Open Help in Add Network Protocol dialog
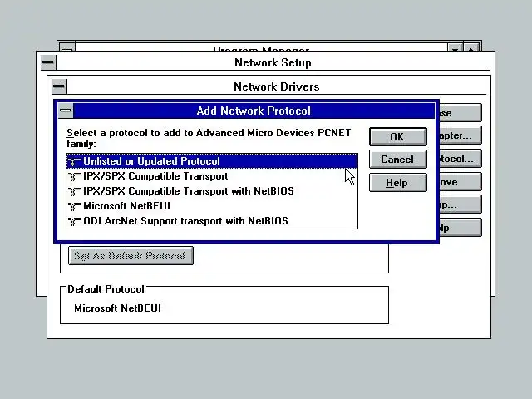532x399 pixels. pyautogui.click(x=397, y=183)
